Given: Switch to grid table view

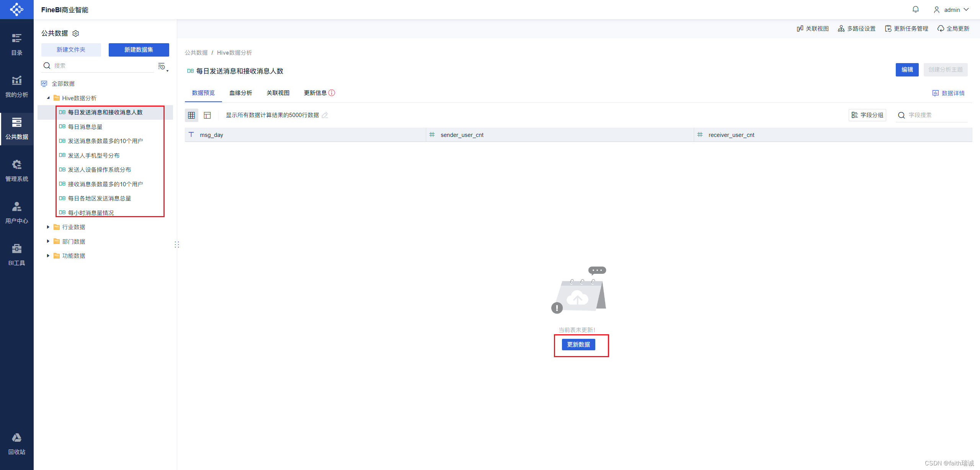Looking at the screenshot, I should [x=191, y=115].
